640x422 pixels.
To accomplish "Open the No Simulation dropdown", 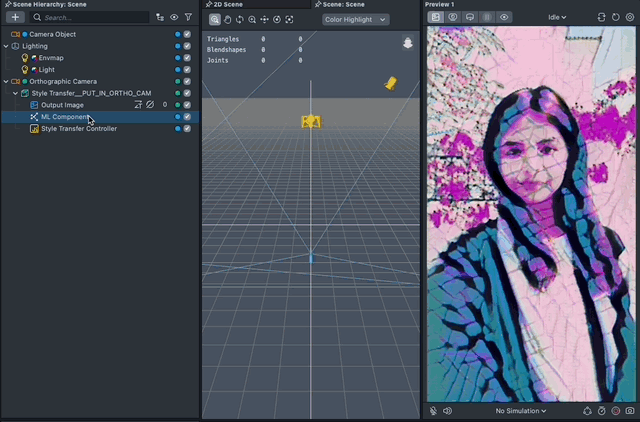I will coord(521,410).
